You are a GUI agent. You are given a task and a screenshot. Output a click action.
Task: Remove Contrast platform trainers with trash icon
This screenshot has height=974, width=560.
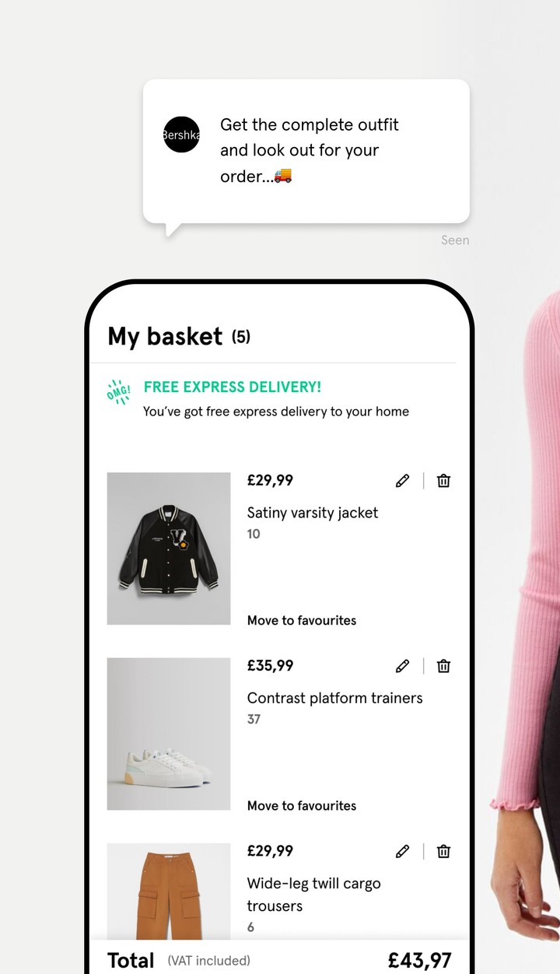[x=443, y=666]
